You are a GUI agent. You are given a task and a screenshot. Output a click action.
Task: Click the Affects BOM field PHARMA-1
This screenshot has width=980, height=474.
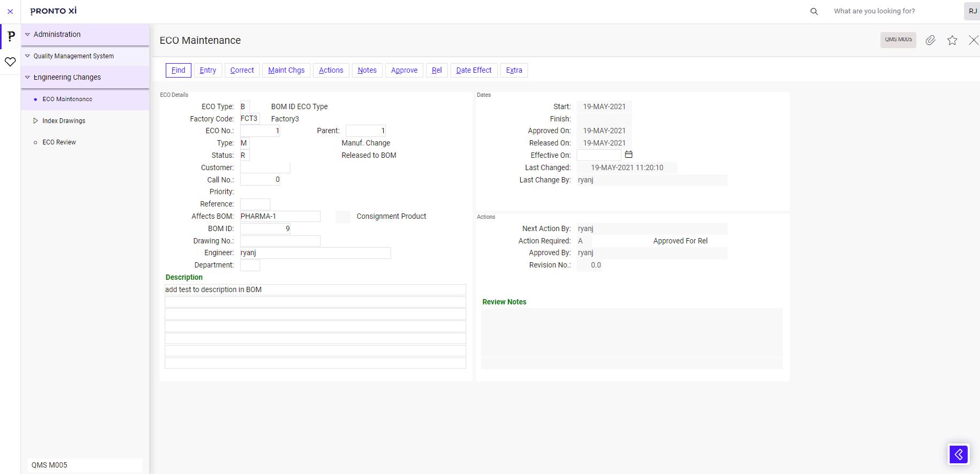pos(280,217)
